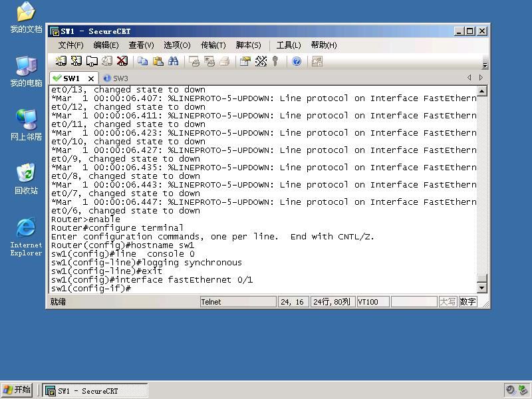Click the blue Help question mark icon
This screenshot has width=532, height=399.
click(x=297, y=61)
